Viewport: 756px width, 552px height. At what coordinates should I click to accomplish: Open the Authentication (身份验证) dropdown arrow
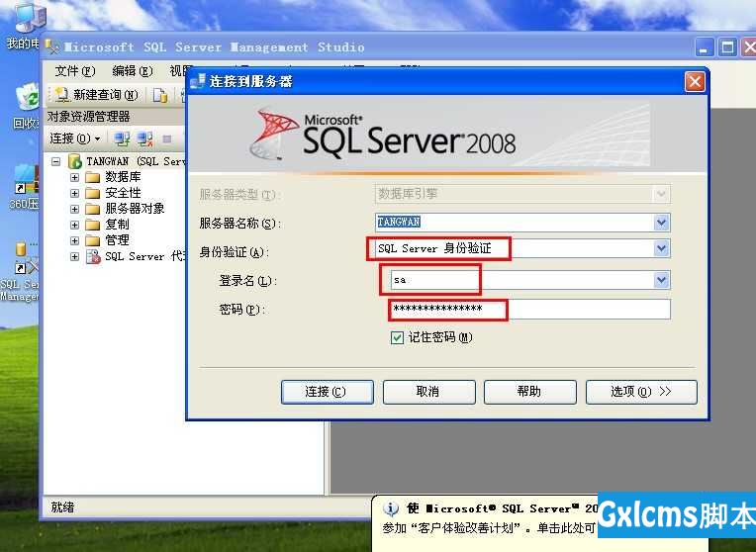tap(661, 248)
